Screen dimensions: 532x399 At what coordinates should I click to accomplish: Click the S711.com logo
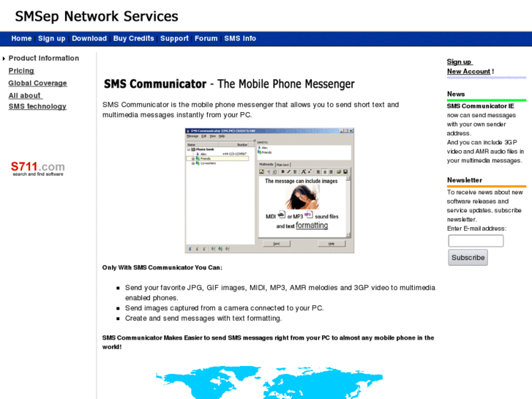37,168
